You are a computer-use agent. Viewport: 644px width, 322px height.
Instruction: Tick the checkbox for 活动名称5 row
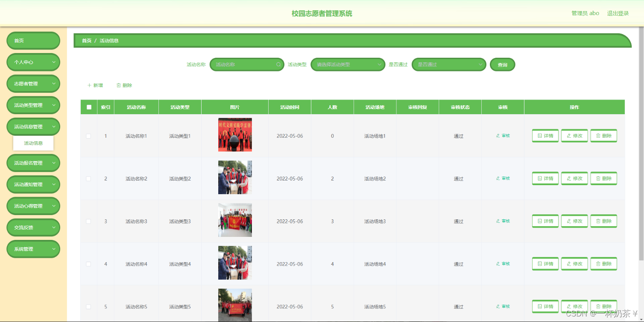[x=89, y=307]
